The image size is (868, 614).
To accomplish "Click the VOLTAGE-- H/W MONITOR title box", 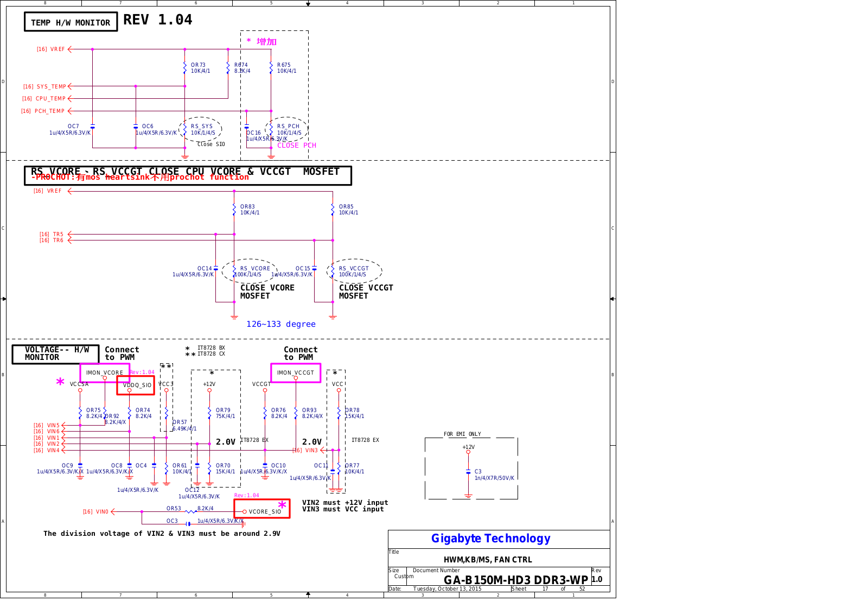I will click(56, 354).
